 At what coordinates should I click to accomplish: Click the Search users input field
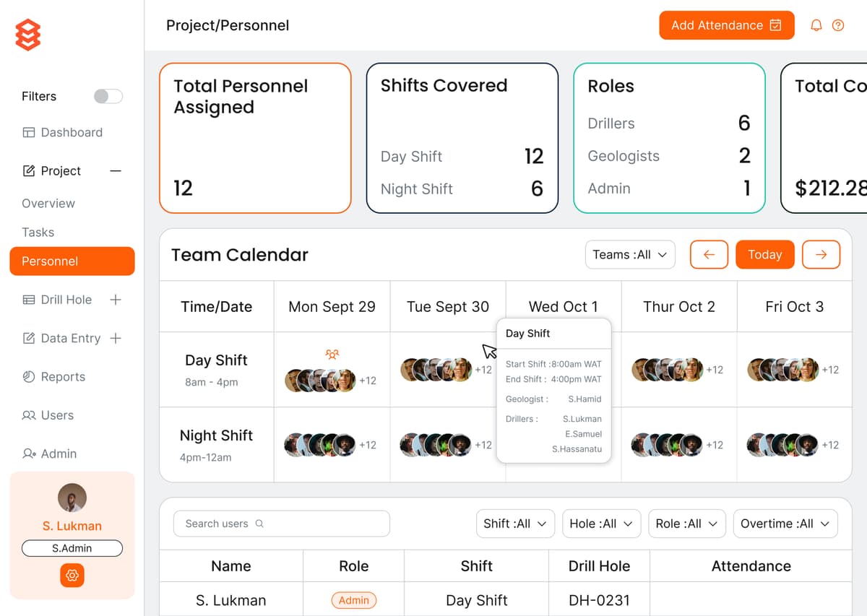tap(282, 524)
